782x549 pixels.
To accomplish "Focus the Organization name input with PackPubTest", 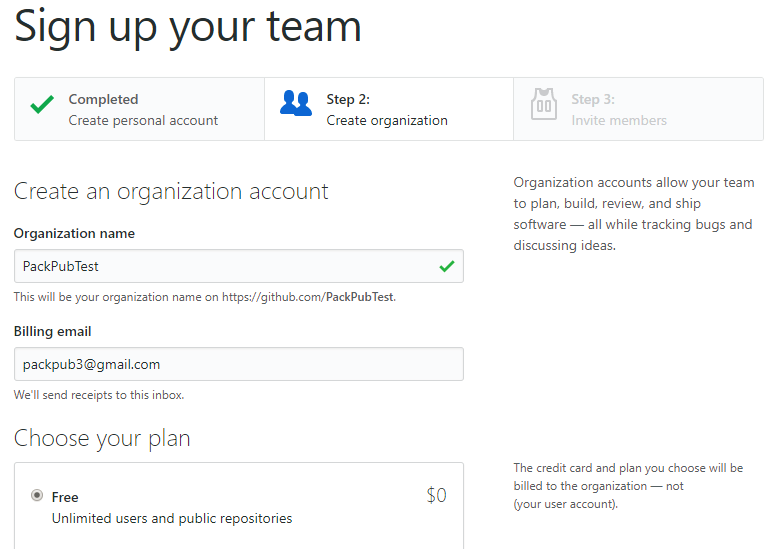I will tap(239, 266).
